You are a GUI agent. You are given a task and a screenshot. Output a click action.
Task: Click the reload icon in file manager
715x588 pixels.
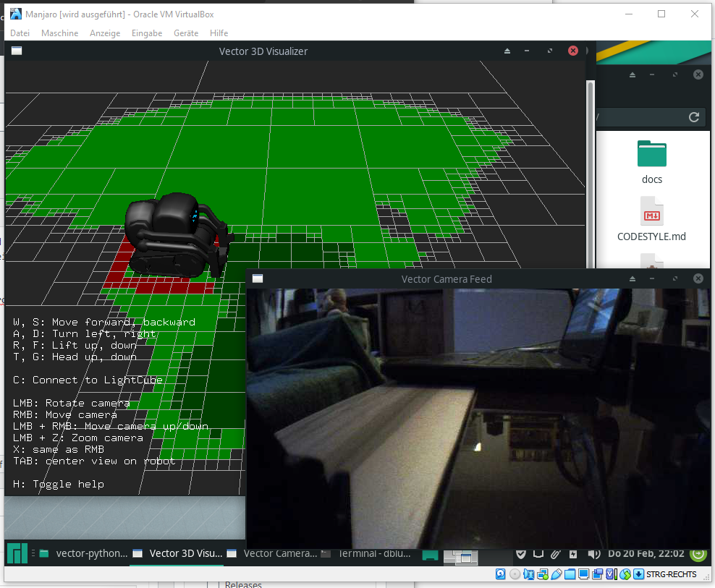point(694,117)
